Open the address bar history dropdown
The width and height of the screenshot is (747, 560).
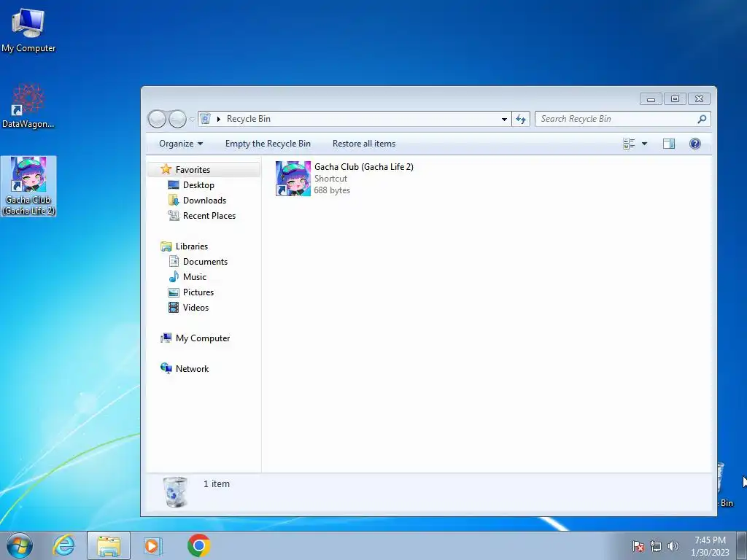[x=504, y=119]
